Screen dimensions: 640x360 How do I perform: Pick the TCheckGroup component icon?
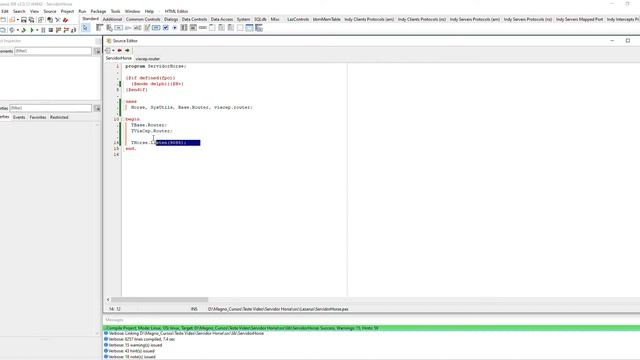point(231,28)
